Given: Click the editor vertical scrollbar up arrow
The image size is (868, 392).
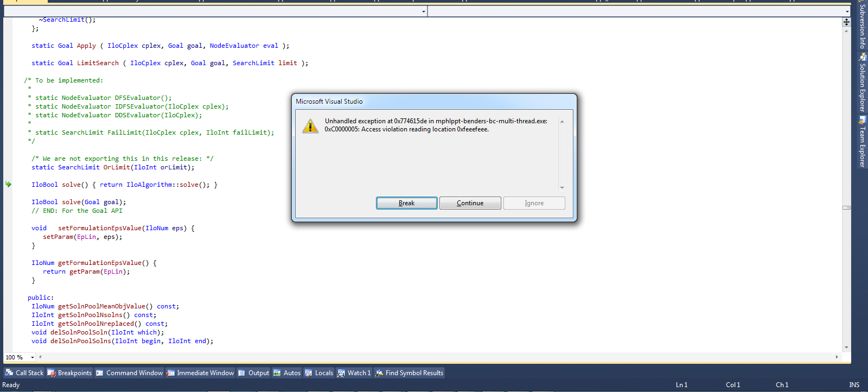Looking at the screenshot, I should click(x=846, y=30).
